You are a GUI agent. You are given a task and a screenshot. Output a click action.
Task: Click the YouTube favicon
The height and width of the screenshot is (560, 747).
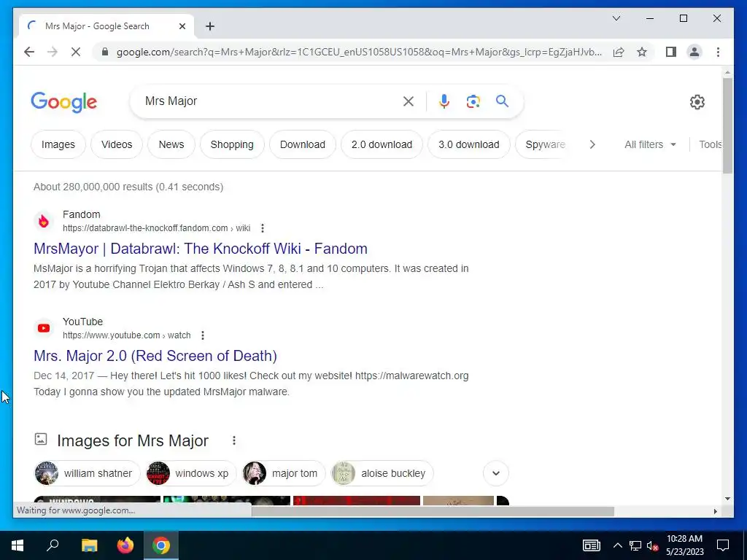(x=43, y=328)
